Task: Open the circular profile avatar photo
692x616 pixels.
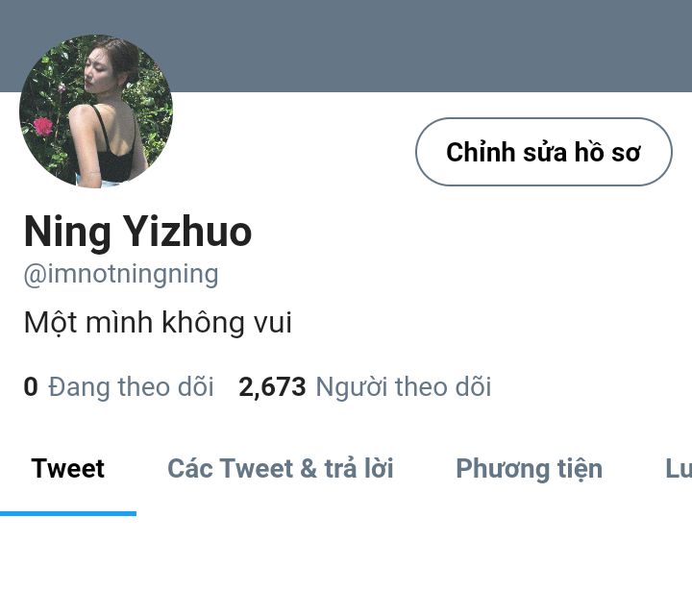Action: [96, 111]
